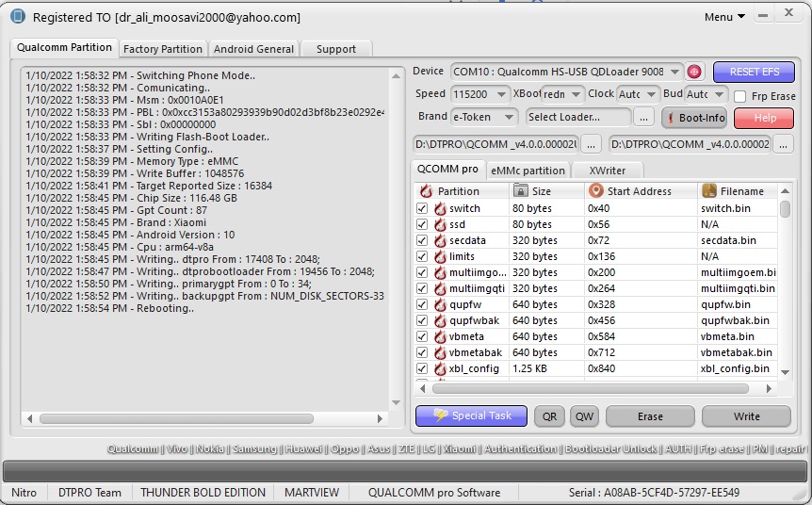Open the XBoot redn dropdown

tap(576, 94)
